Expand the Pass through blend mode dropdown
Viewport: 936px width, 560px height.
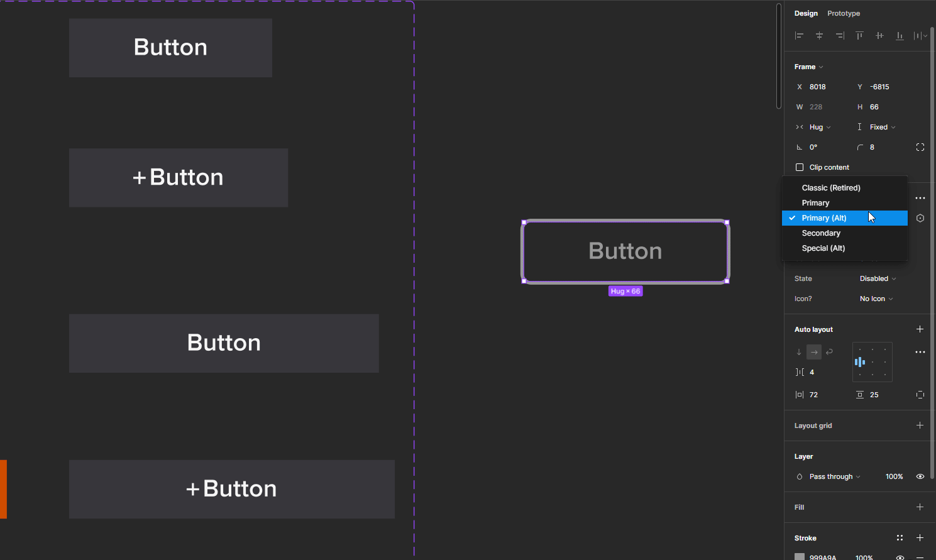[835, 476]
